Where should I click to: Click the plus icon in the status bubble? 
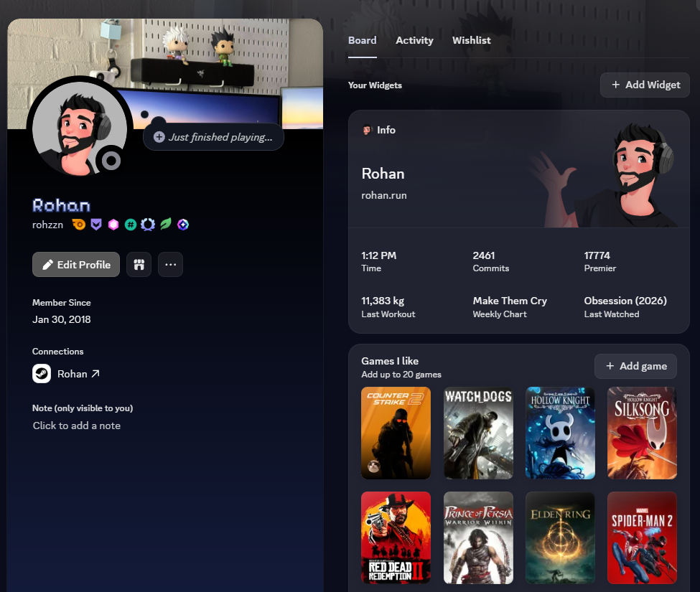[x=159, y=137]
